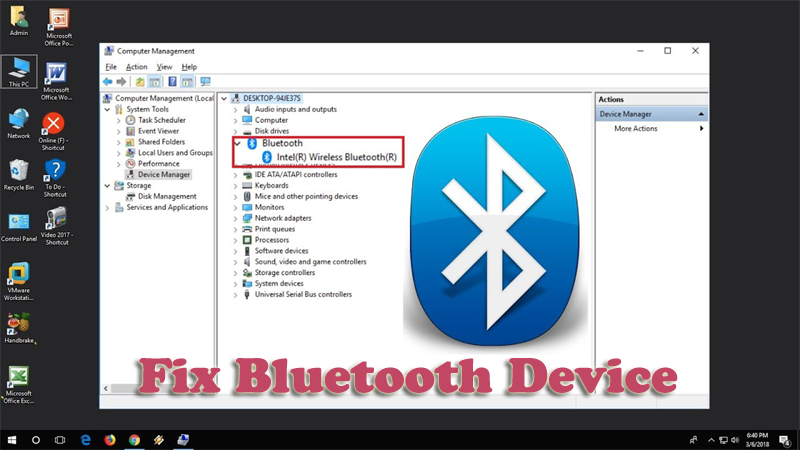Open the Action menu
This screenshot has width=800, height=450.
click(x=136, y=67)
